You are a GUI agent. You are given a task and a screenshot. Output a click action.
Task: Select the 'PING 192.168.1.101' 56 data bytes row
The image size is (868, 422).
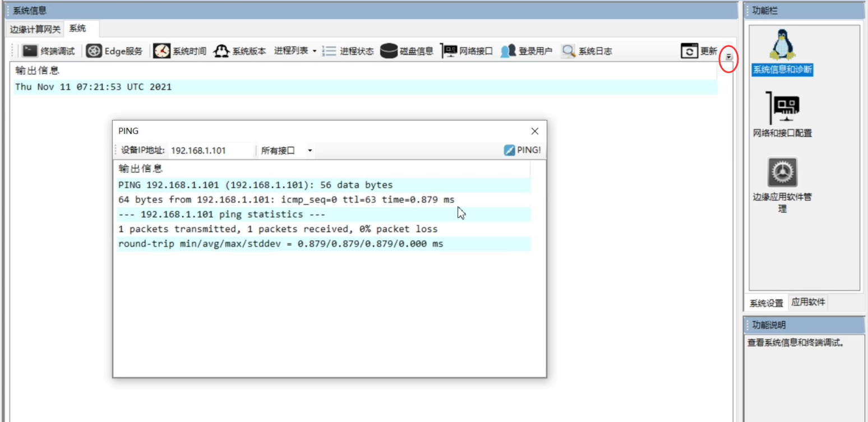324,185
